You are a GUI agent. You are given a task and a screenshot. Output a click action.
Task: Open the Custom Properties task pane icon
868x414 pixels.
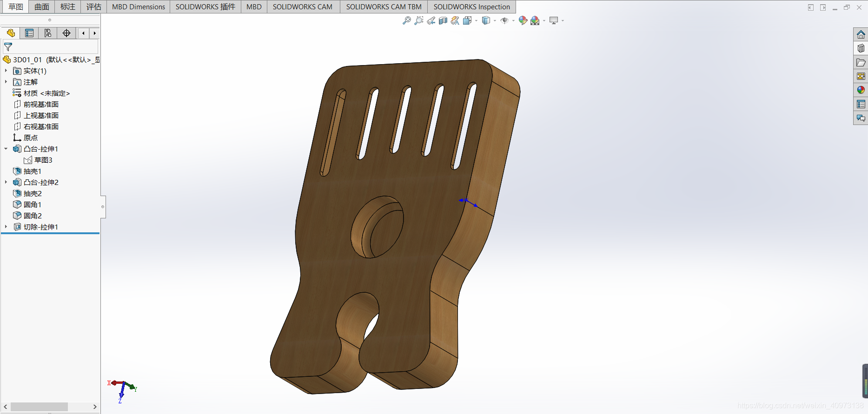[x=861, y=104]
